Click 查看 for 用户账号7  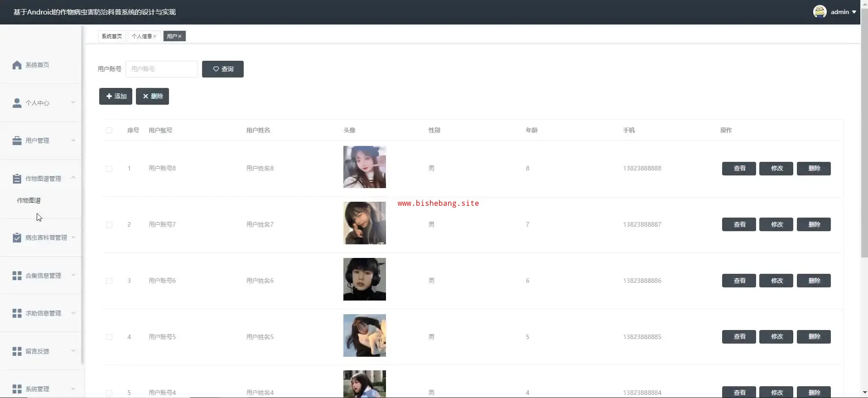[x=739, y=224]
